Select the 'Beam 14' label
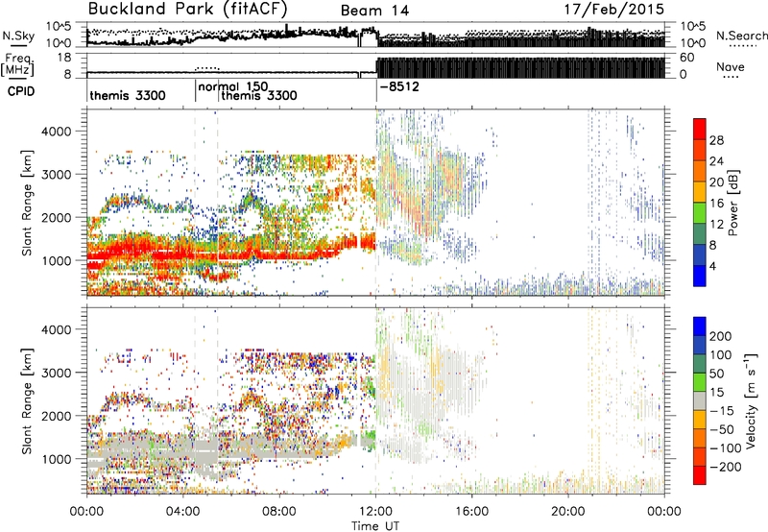768x532 pixels. pos(374,11)
